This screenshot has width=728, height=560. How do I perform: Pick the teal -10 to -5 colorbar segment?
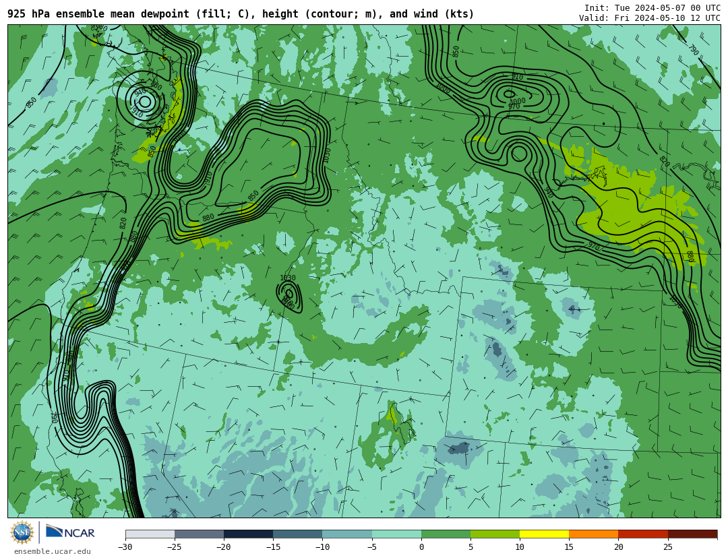coord(347,534)
